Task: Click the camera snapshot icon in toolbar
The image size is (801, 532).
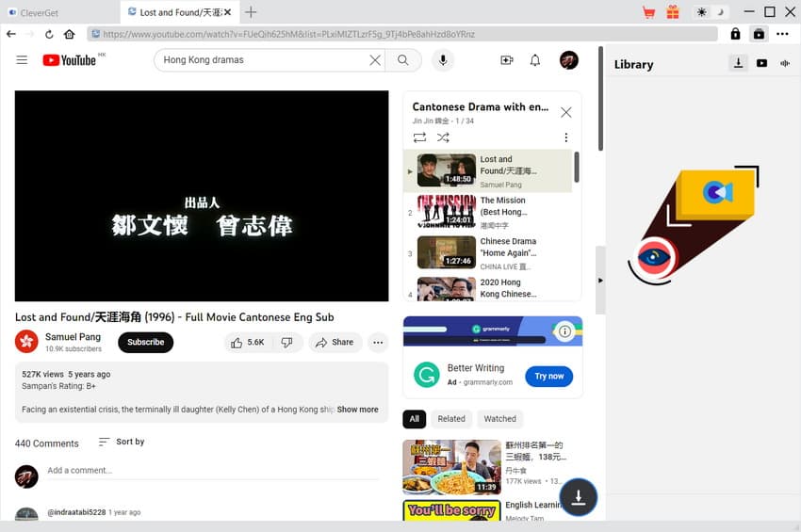Action: [x=760, y=34]
